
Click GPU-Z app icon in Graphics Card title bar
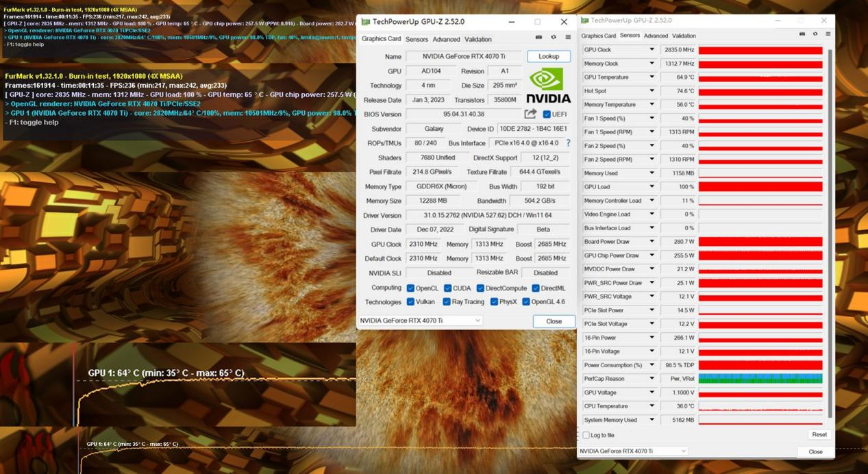click(x=365, y=22)
